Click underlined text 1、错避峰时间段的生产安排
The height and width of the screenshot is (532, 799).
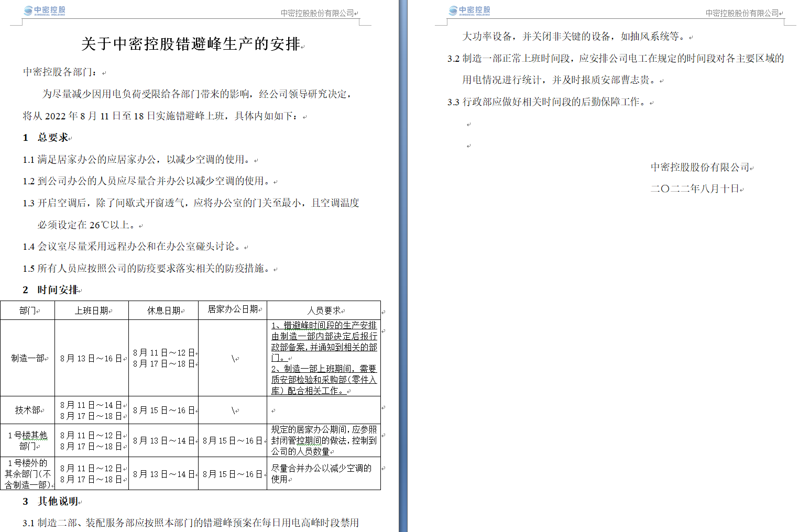click(324, 325)
